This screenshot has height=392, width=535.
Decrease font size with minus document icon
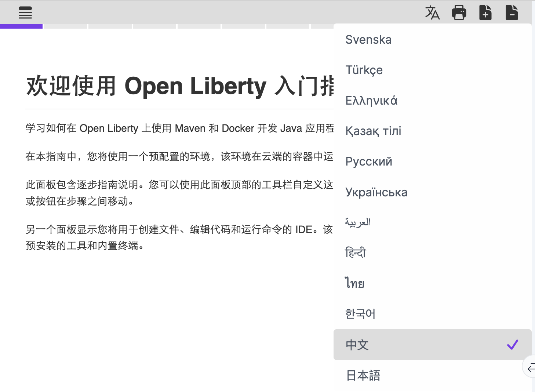point(512,12)
